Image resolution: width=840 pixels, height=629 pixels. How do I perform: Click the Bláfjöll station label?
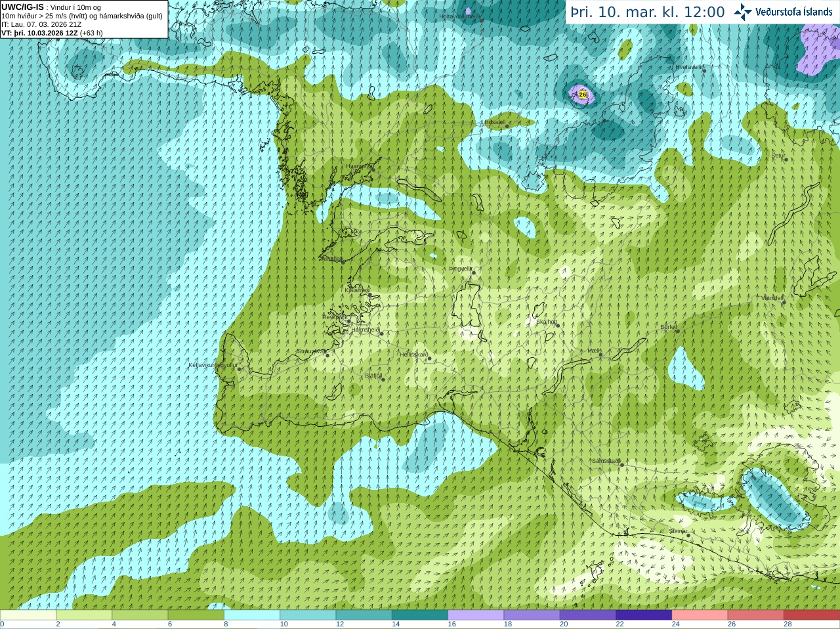[x=373, y=376]
